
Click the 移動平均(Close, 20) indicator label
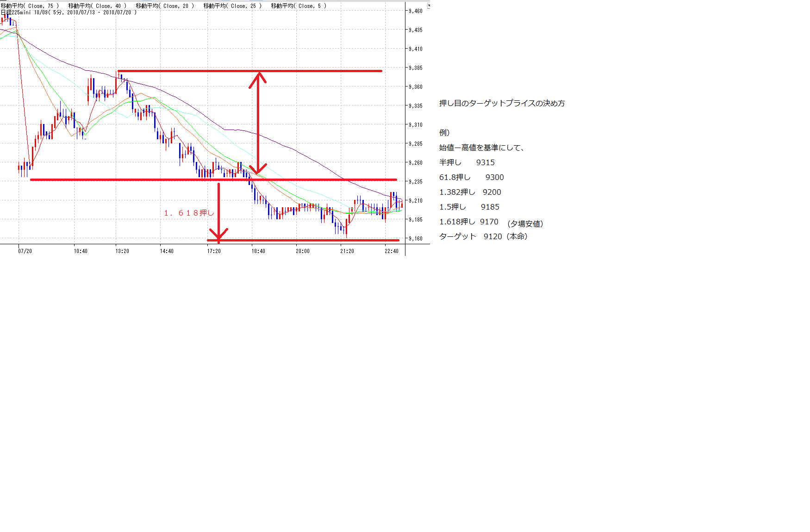[x=165, y=6]
